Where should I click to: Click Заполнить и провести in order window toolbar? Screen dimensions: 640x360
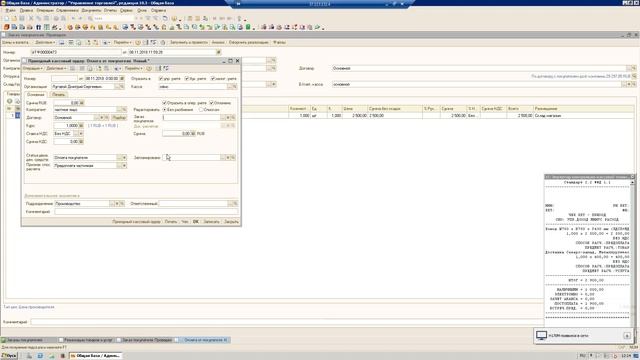(x=189, y=42)
